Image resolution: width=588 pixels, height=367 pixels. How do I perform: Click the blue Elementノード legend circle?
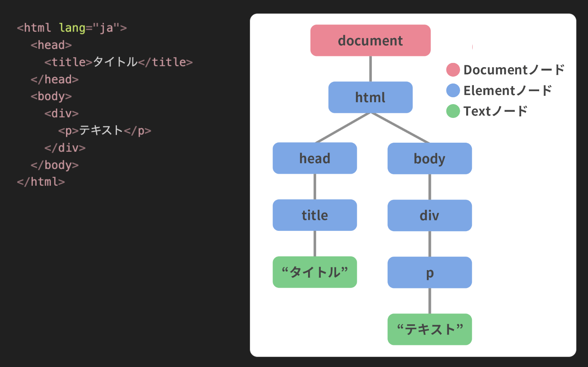(453, 90)
